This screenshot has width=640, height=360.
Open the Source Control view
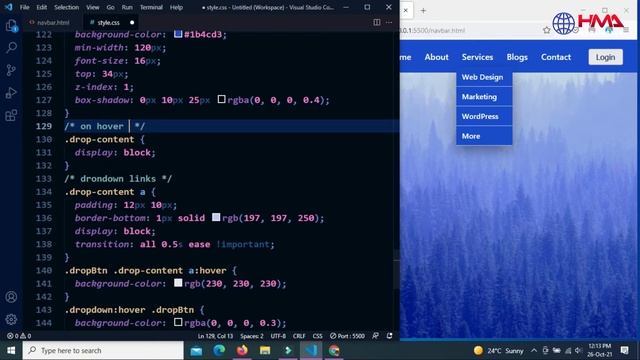tap(11, 70)
